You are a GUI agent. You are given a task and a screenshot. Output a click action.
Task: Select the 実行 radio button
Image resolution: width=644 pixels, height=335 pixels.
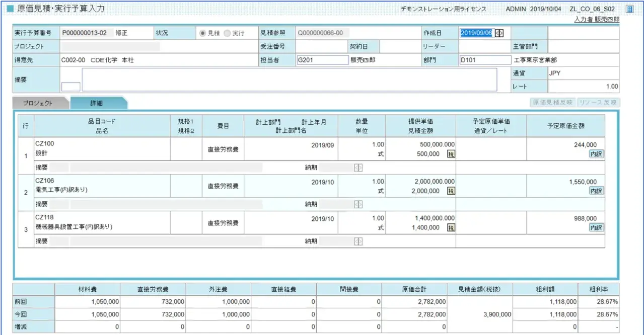pos(227,33)
